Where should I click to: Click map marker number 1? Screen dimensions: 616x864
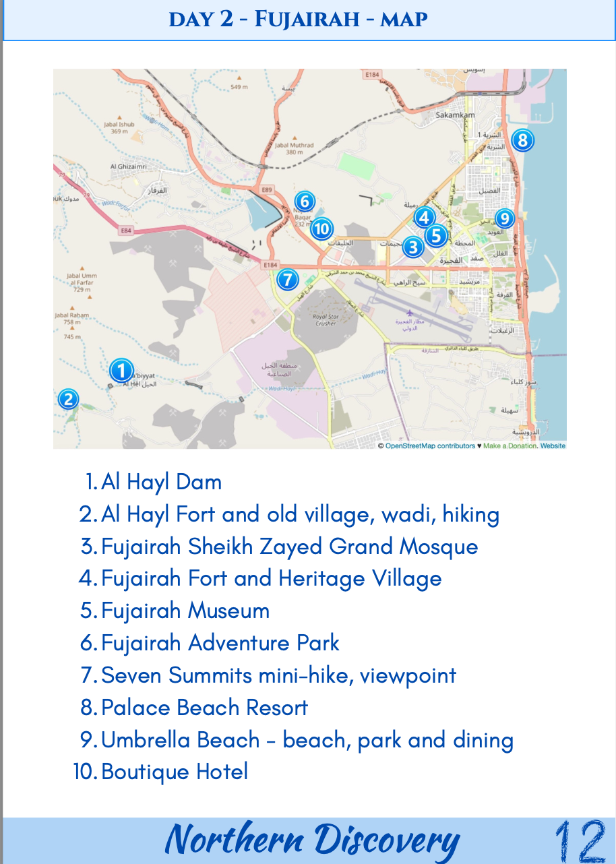(x=121, y=371)
